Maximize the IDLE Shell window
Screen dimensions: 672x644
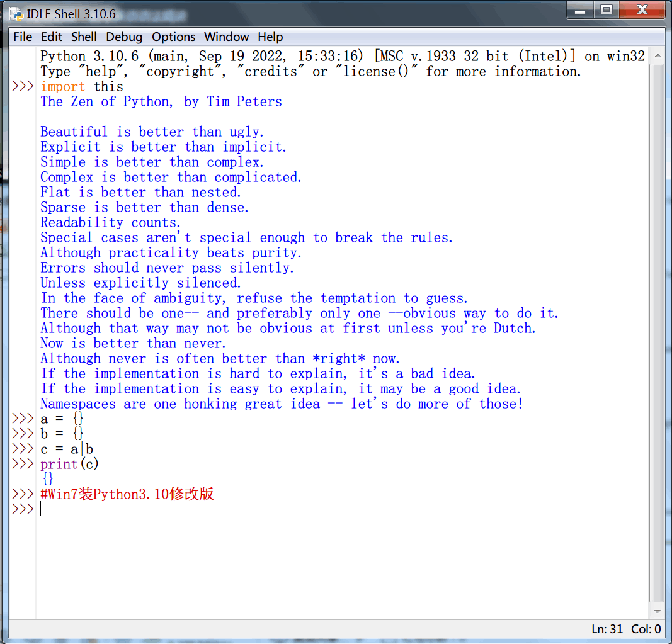pyautogui.click(x=606, y=10)
